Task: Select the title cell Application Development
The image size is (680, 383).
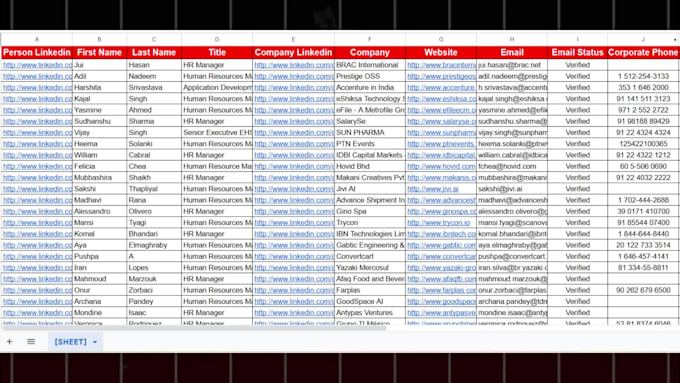Action: coord(217,88)
